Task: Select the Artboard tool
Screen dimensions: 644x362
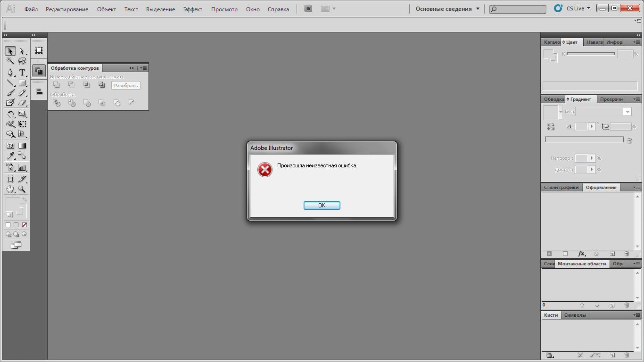Action: click(x=10, y=179)
